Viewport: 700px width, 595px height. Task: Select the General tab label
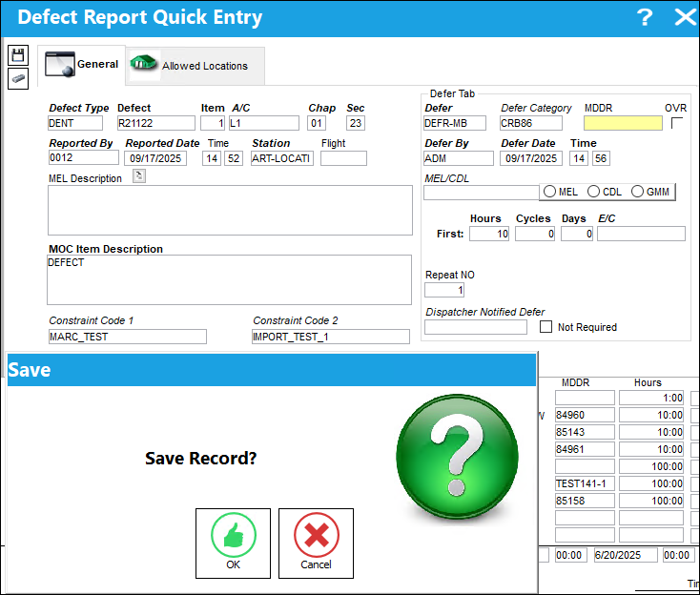pyautogui.click(x=97, y=64)
